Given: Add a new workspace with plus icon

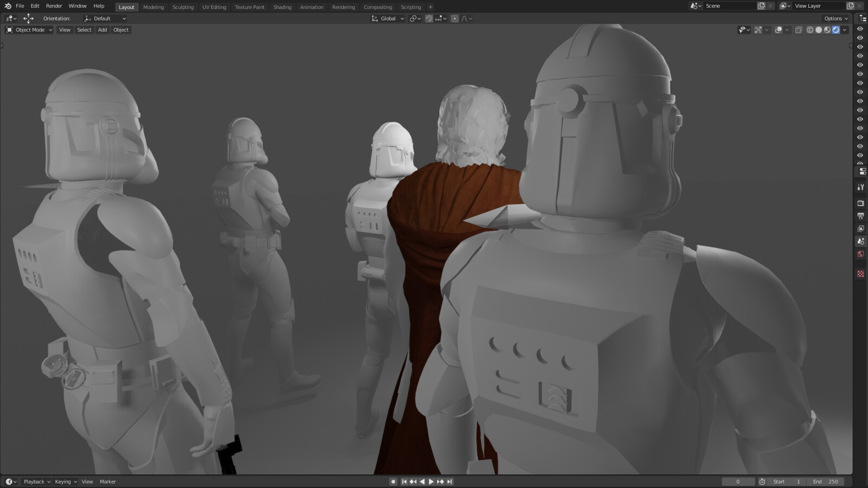Looking at the screenshot, I should 431,7.
